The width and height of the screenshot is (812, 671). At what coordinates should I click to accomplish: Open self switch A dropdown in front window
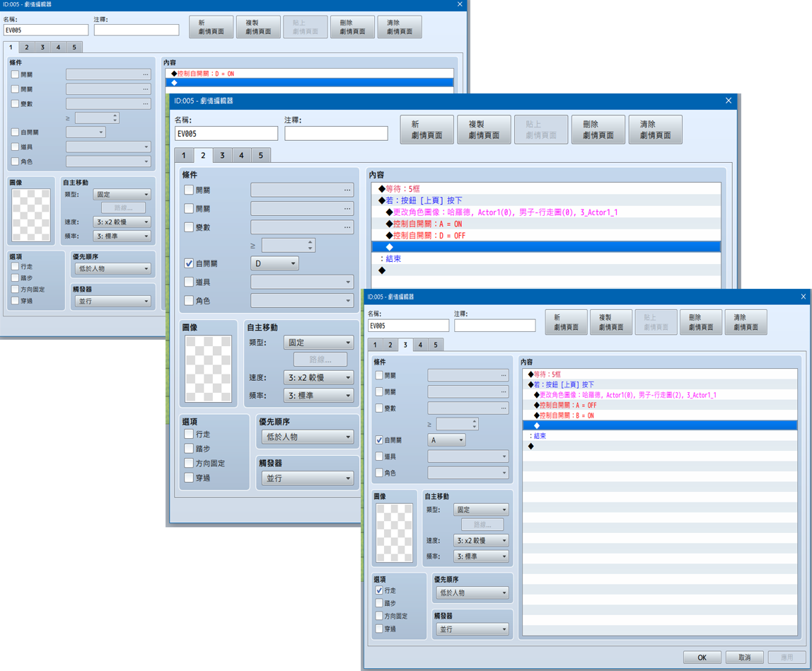coord(446,440)
